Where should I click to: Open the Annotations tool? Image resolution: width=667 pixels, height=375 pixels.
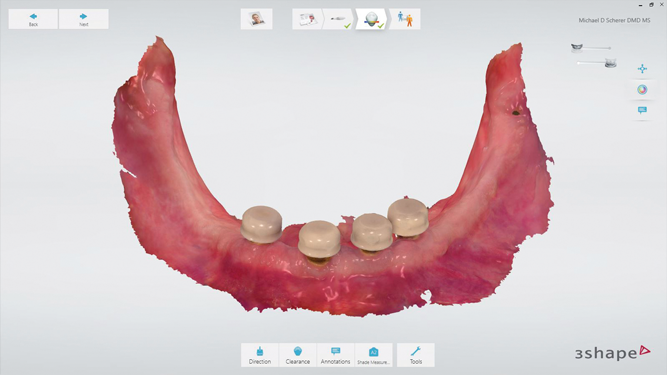pos(335,355)
